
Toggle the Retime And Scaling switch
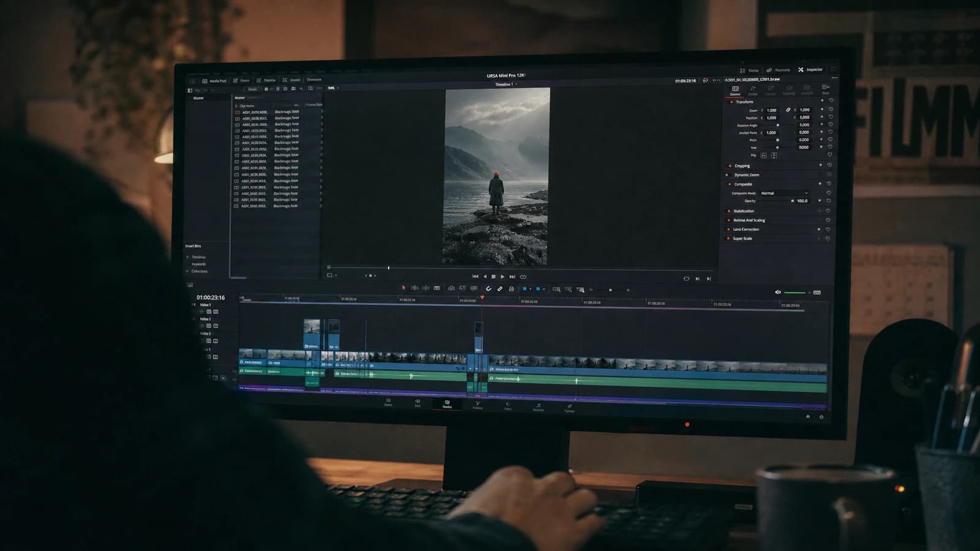point(729,220)
